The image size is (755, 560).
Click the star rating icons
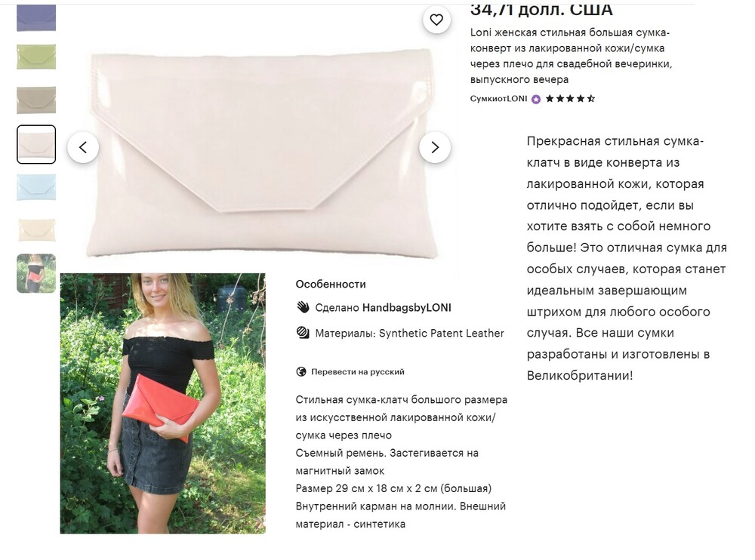(570, 99)
